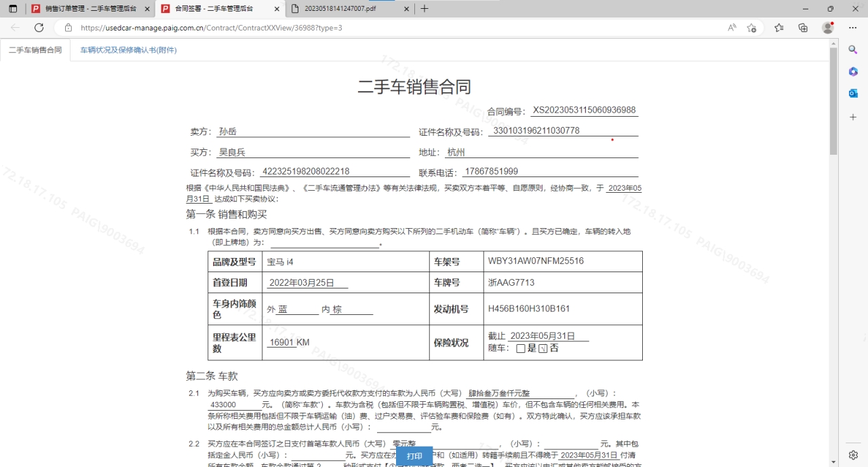
Task: Click seller ID 330103196211030778
Action: (x=536, y=131)
